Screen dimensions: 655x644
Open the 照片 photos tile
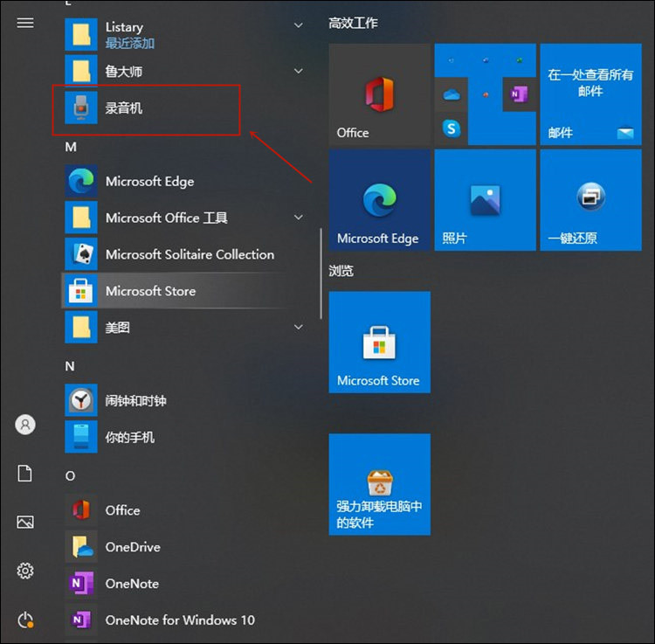click(485, 200)
